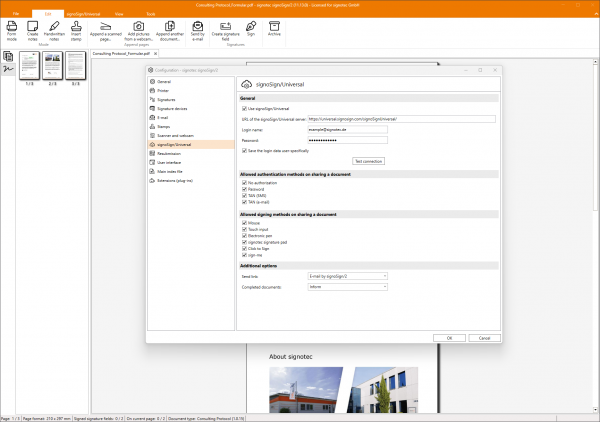Select Stamps settings category
This screenshot has height=422, width=600.
coord(191,127)
